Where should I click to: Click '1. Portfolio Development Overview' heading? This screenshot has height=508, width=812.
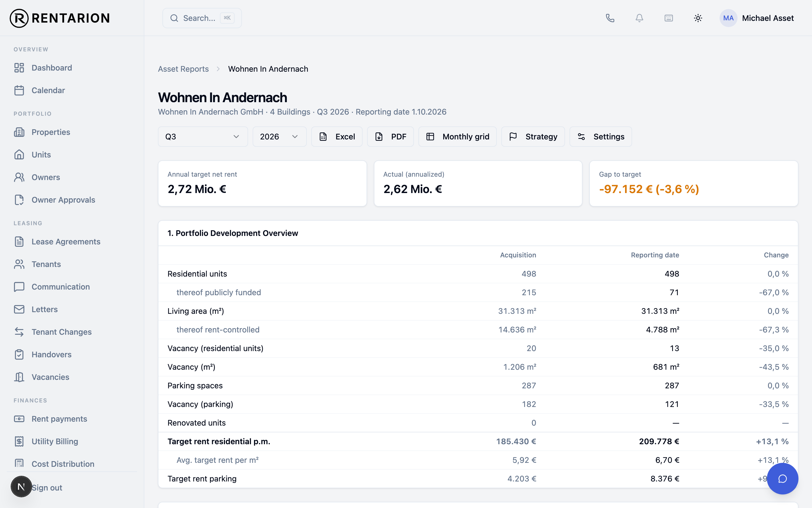coord(233,233)
